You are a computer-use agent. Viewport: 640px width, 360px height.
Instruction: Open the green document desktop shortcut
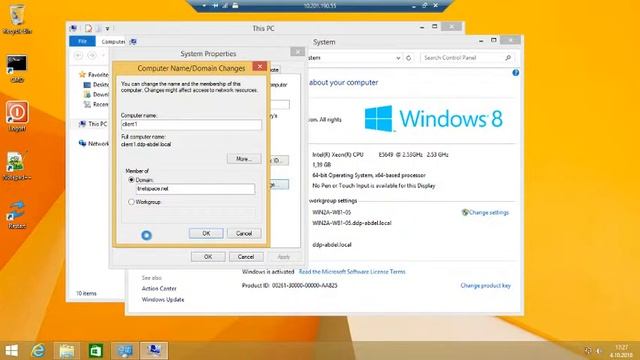click(x=17, y=165)
